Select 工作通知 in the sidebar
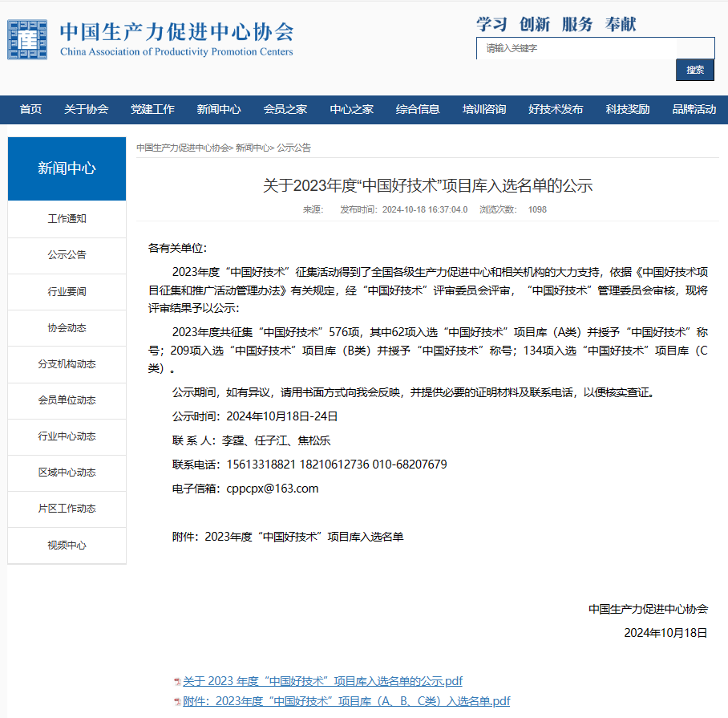The height and width of the screenshot is (718, 728). (x=67, y=219)
